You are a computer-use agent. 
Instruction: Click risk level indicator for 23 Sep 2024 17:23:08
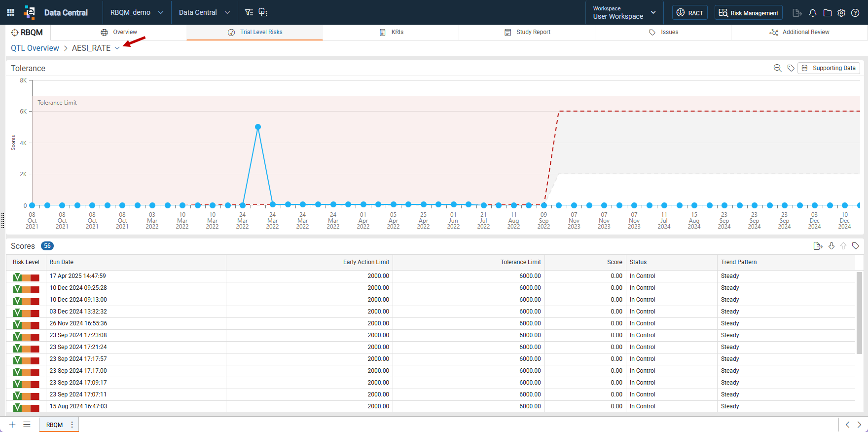(26, 336)
